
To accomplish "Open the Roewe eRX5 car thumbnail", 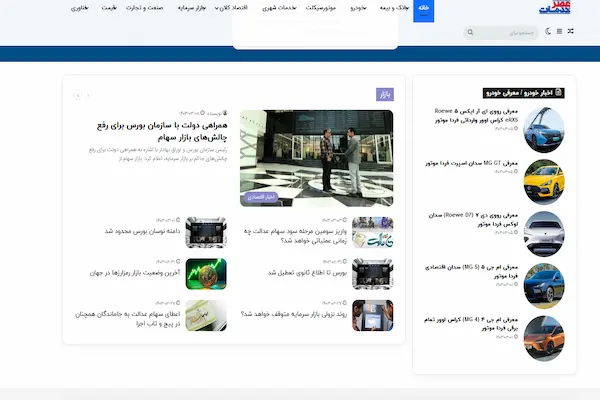I will pos(544,128).
